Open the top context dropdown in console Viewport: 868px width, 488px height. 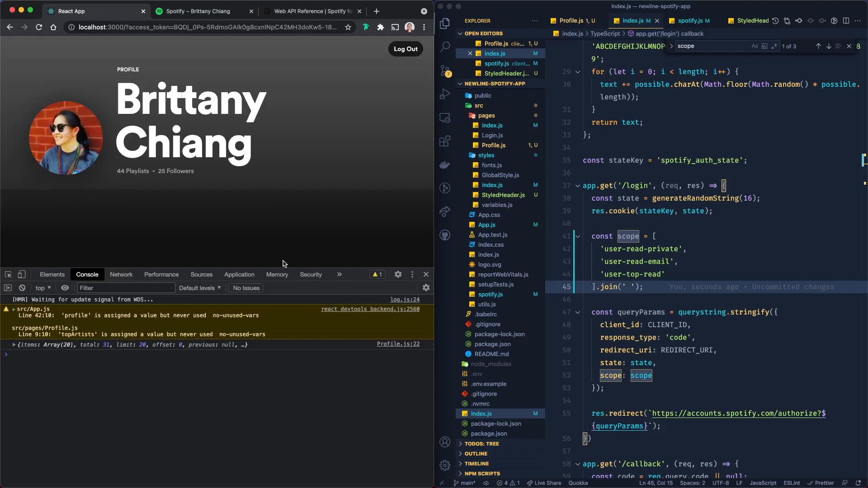point(43,288)
